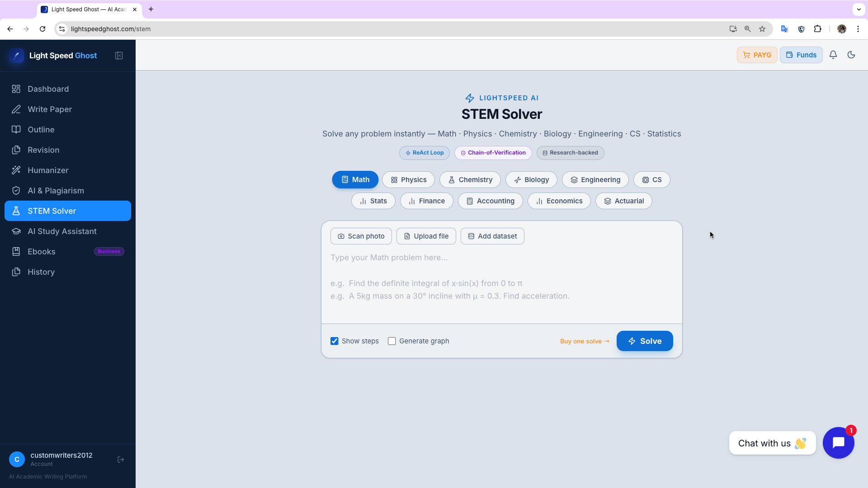Switch to the Physics subject

point(408,180)
